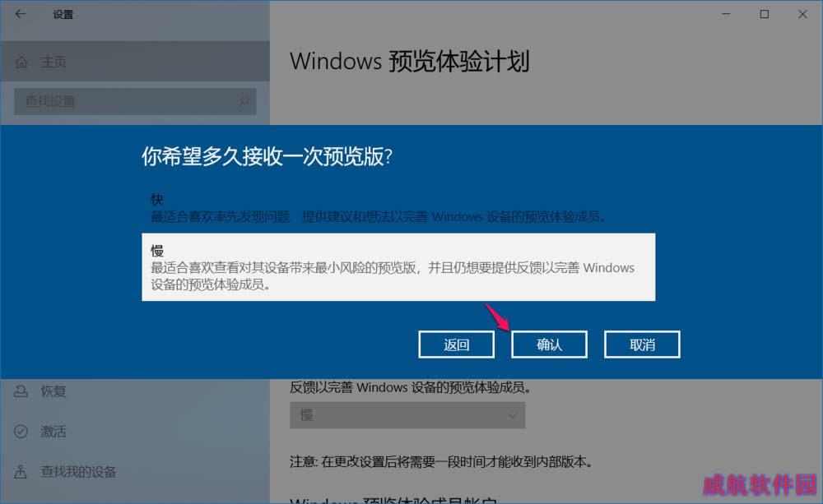Viewport: 823px width, 504px height.
Task: Click the 取消 button
Action: pos(642,344)
